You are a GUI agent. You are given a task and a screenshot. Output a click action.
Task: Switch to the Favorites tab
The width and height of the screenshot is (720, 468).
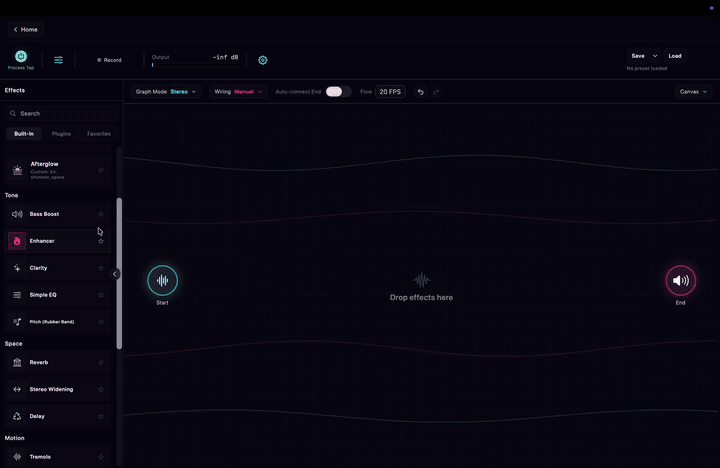click(99, 134)
